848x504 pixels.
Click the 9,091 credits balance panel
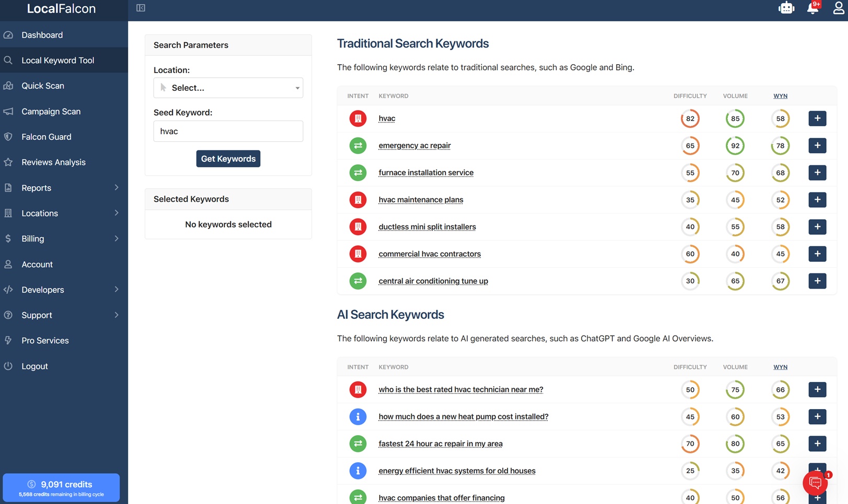click(x=61, y=488)
